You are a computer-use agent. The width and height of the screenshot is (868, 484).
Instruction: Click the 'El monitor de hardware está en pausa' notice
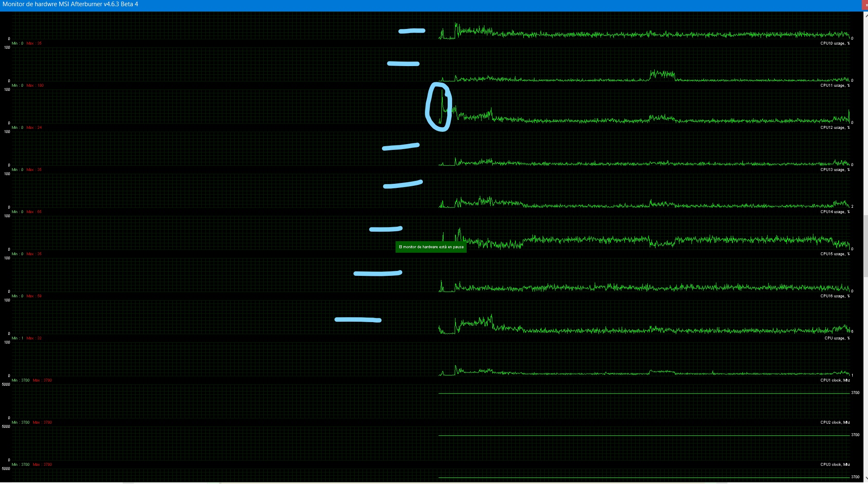431,247
